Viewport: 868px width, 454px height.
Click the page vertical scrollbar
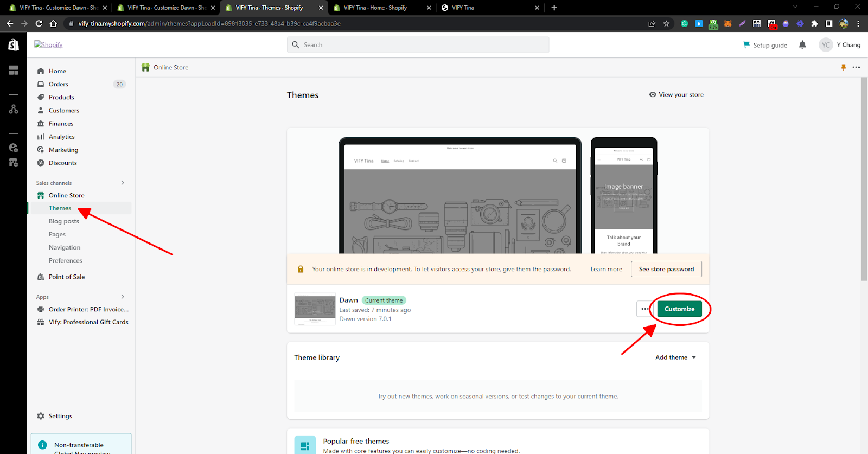[x=864, y=179]
